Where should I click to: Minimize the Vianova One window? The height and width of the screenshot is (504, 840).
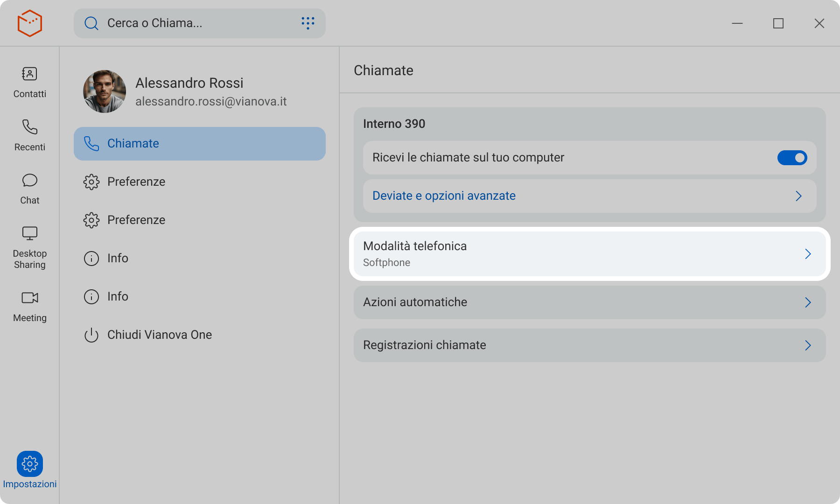737,23
